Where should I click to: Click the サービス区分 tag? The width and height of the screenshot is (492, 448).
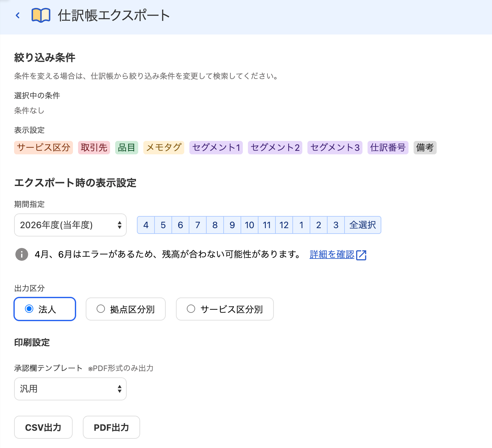pyautogui.click(x=44, y=148)
